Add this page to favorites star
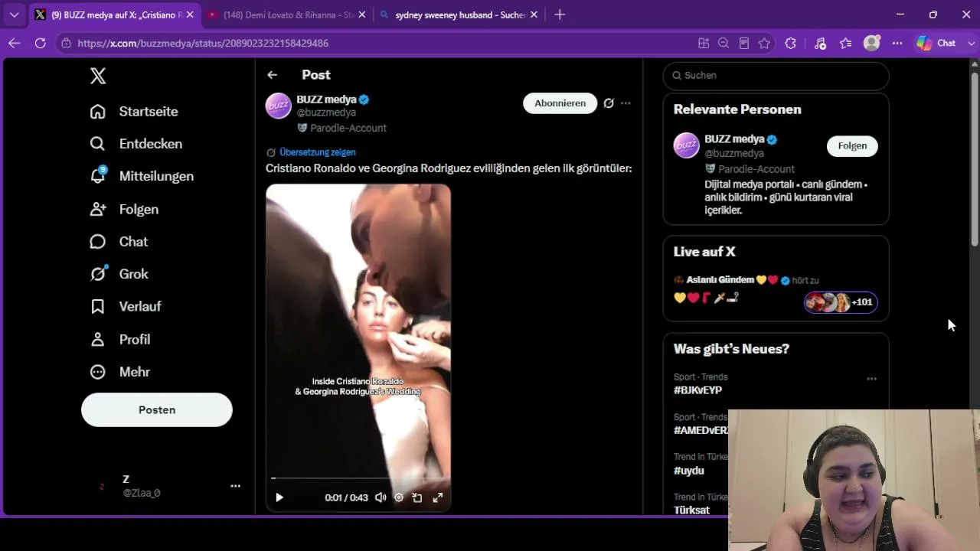The height and width of the screenshot is (551, 980). (x=764, y=44)
